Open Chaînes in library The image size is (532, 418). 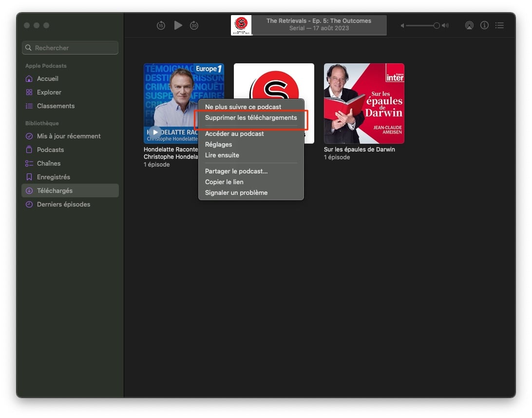point(70,164)
